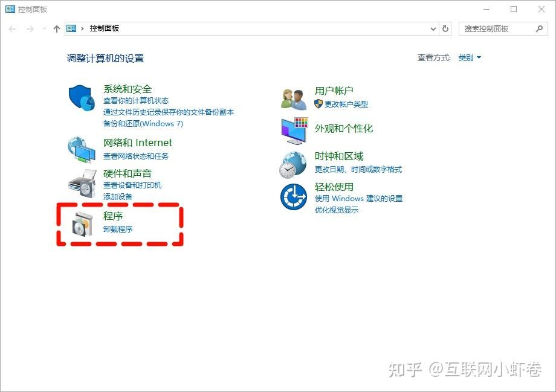The image size is (556, 392).
Task: Navigate up one level with up arrow
Action: [57, 29]
